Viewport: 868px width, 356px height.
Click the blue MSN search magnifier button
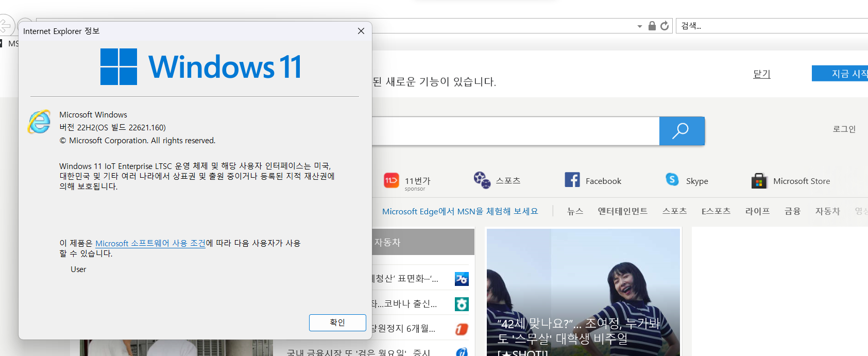pyautogui.click(x=682, y=131)
